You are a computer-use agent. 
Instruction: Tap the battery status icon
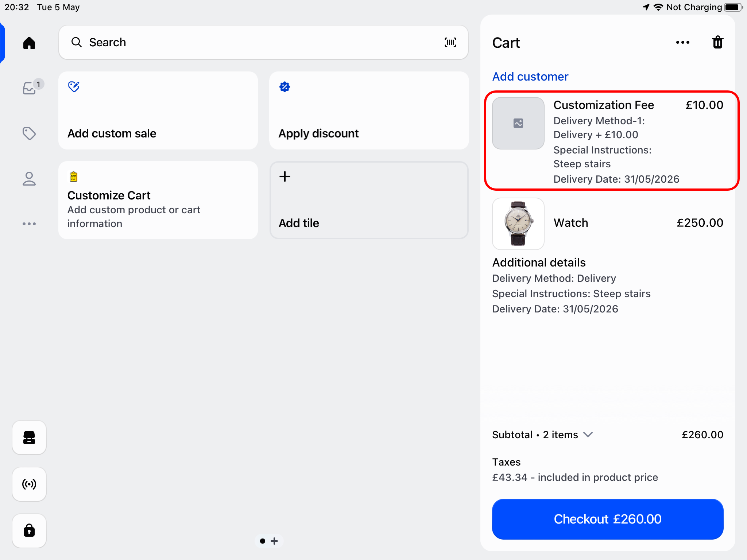click(734, 7)
